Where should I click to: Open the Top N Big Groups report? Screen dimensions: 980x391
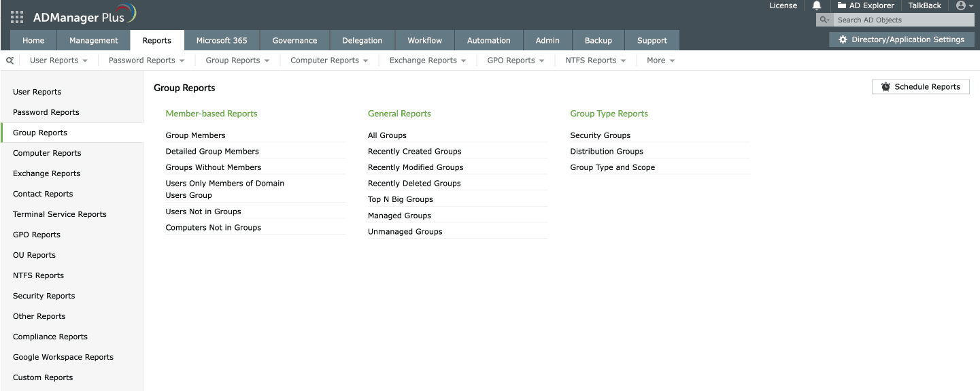coord(401,199)
